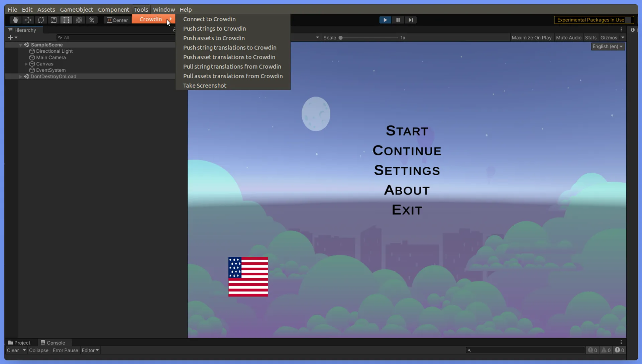Click the Rotate tool icon
The height and width of the screenshot is (364, 642).
41,20
